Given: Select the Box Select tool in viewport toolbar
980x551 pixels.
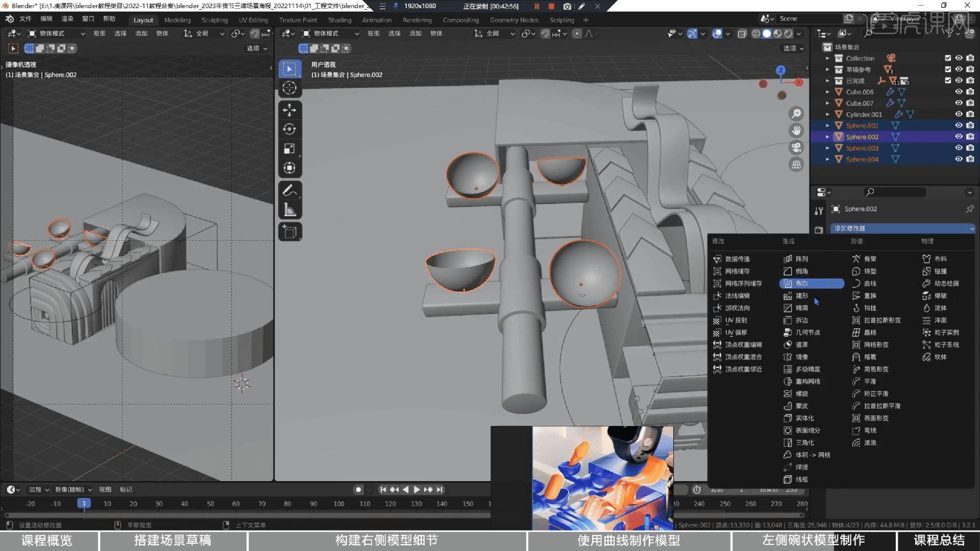Looking at the screenshot, I should (x=289, y=69).
